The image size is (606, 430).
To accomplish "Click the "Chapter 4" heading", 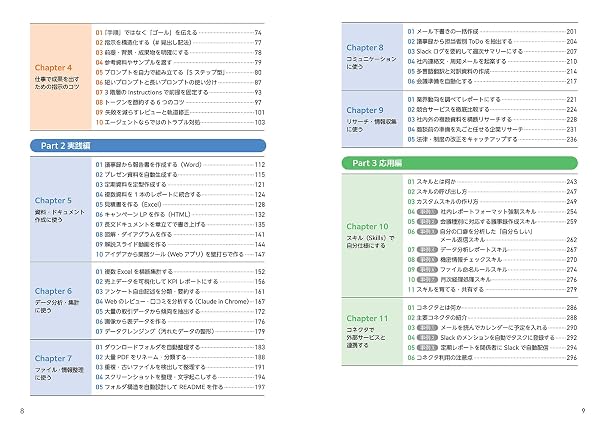I will 53,68.
